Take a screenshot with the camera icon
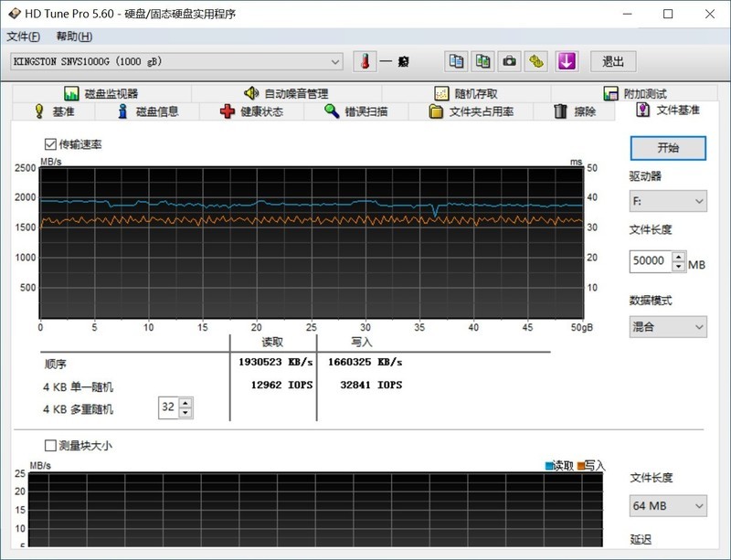This screenshot has width=731, height=560. (x=508, y=60)
